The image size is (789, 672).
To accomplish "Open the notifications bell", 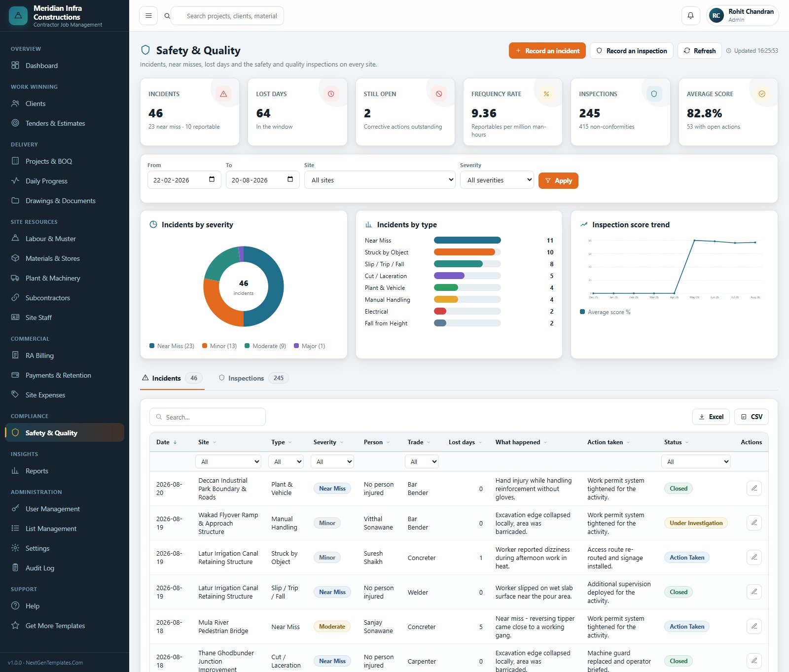I will pos(690,16).
